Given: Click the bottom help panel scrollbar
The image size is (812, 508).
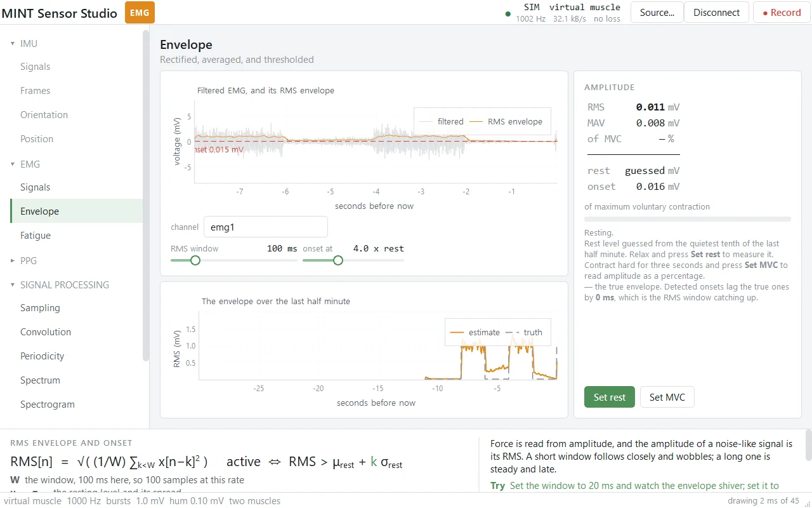Looking at the screenshot, I should (x=808, y=444).
